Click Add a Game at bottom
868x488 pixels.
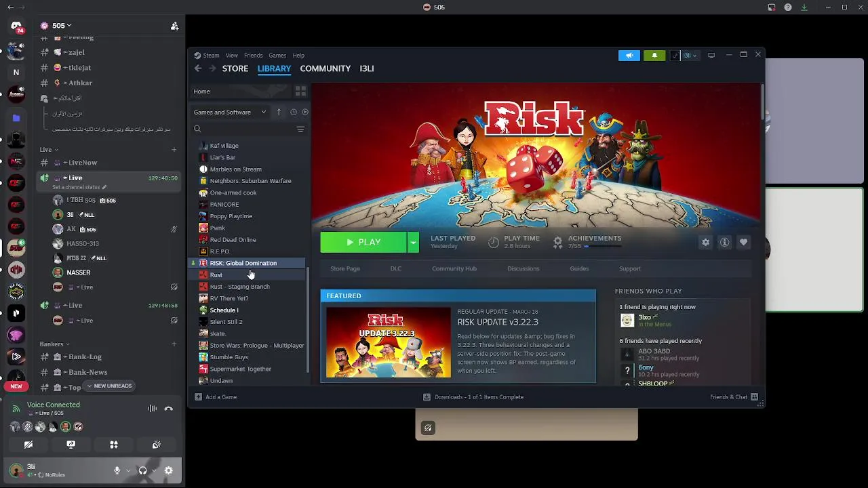pos(216,397)
